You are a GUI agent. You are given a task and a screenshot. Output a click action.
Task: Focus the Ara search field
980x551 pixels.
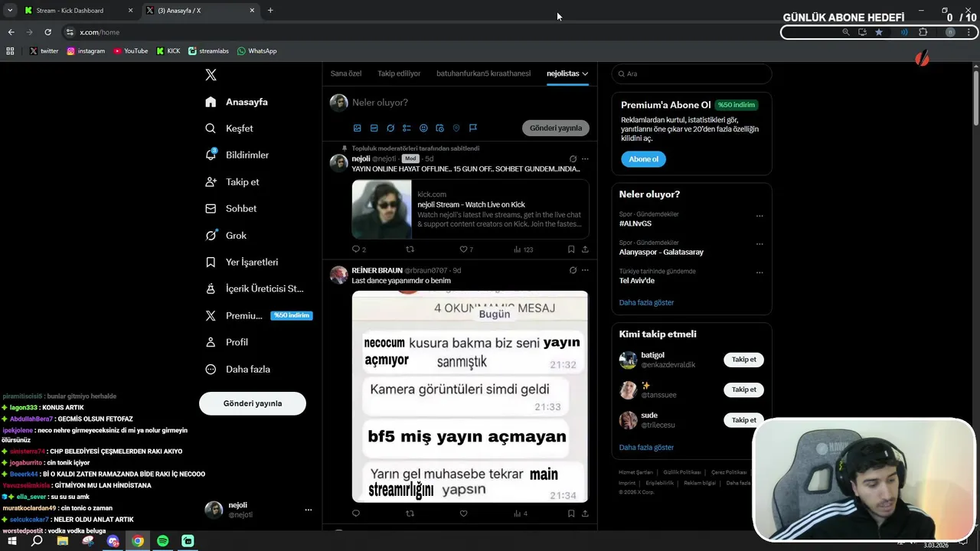[691, 73]
